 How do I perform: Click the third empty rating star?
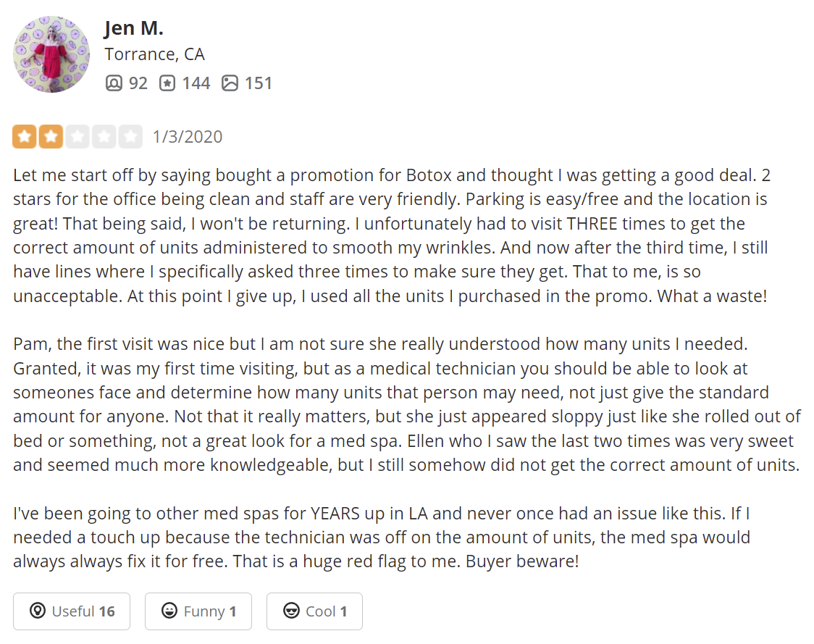(77, 137)
